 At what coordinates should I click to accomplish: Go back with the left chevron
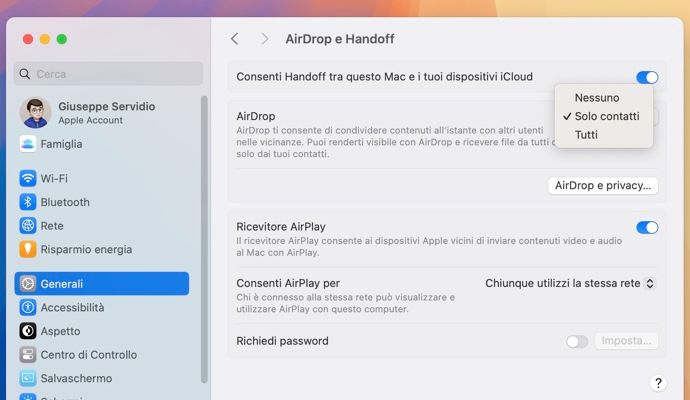click(x=235, y=39)
